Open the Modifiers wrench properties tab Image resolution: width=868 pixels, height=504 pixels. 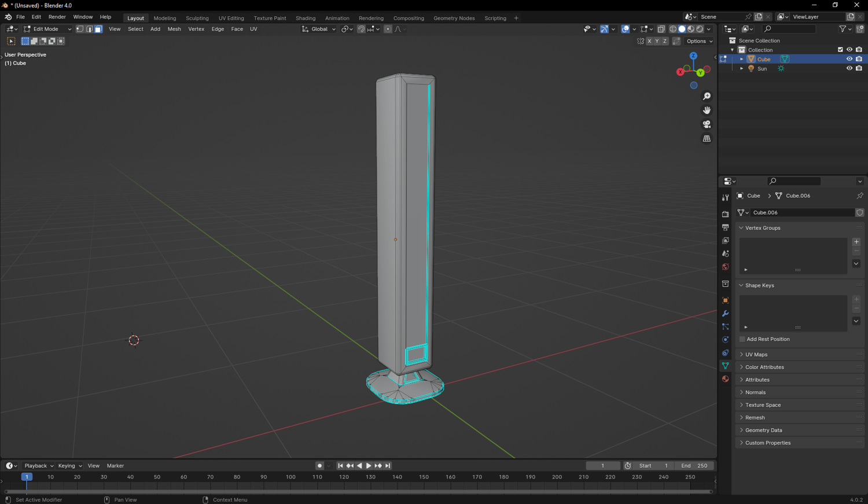click(725, 314)
